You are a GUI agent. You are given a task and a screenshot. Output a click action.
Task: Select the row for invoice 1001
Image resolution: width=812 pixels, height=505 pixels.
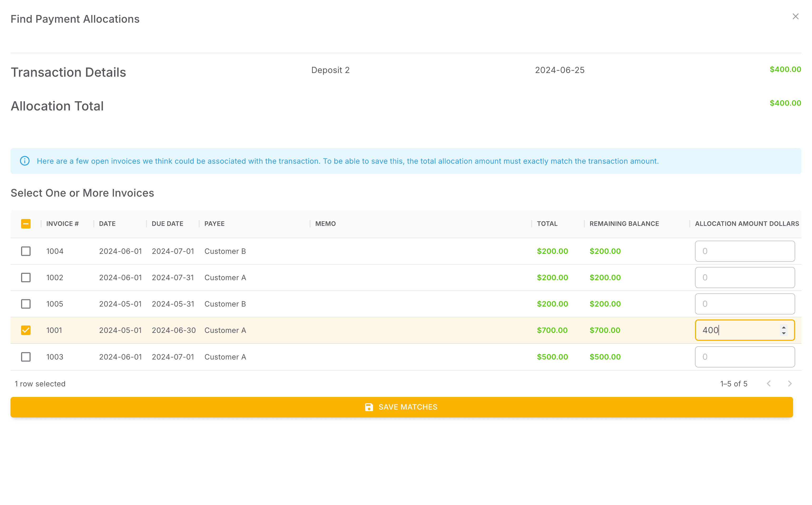tap(225, 330)
